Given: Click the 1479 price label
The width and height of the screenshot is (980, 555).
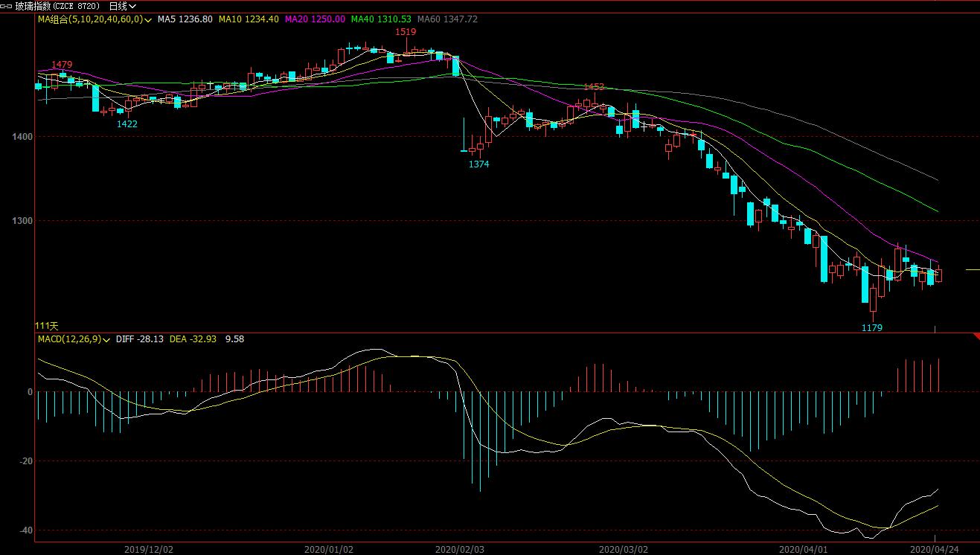Looking at the screenshot, I should (x=62, y=65).
